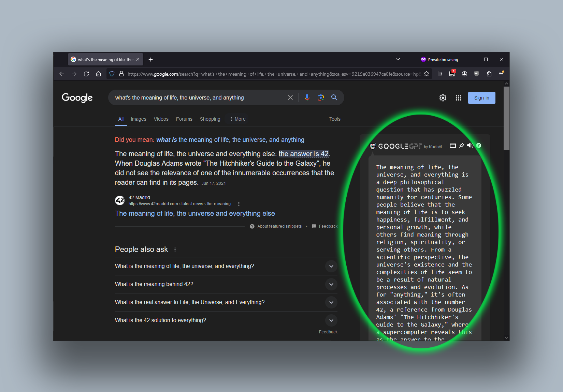
Task: Click the Sign in button
Action: coord(481,98)
